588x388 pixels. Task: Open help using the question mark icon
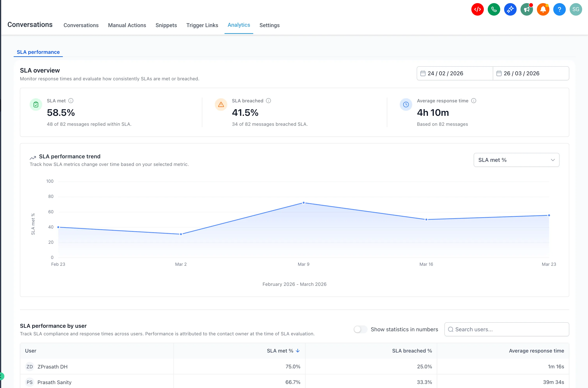[559, 9]
